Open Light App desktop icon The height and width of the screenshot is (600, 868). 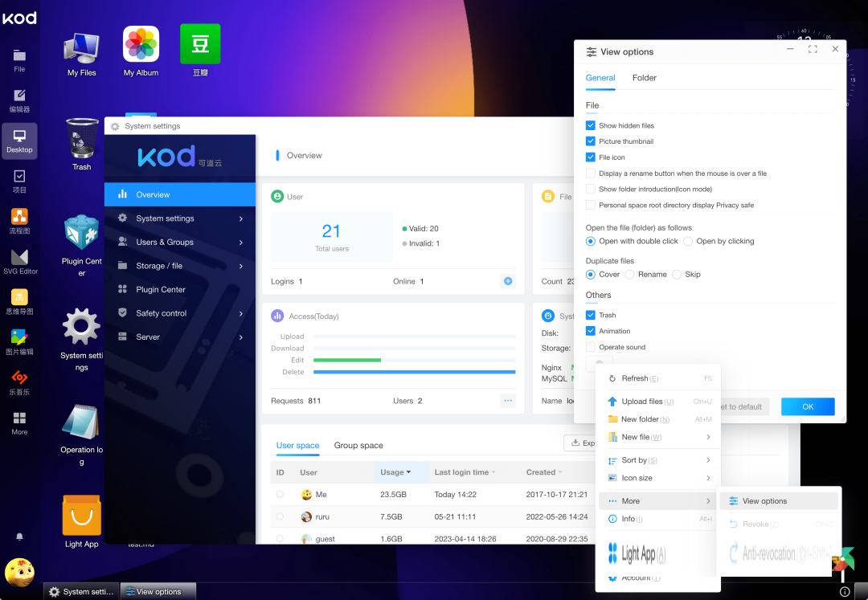point(82,522)
